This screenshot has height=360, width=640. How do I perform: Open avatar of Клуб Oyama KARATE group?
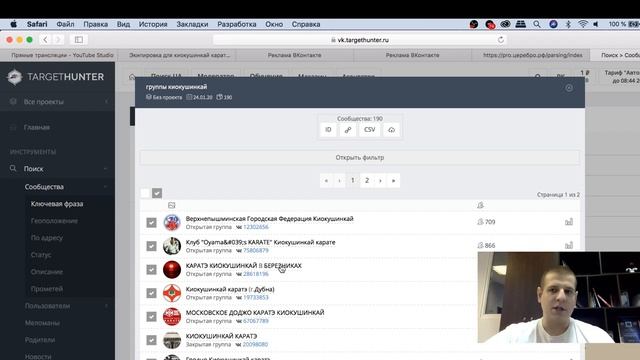172,246
